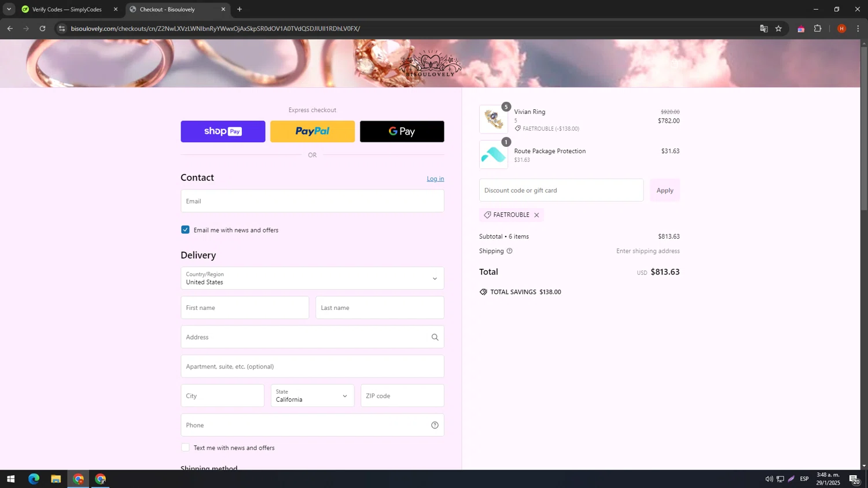Viewport: 868px width, 488px height.
Task: Open the tab search dropdown arrow
Action: (x=9, y=9)
